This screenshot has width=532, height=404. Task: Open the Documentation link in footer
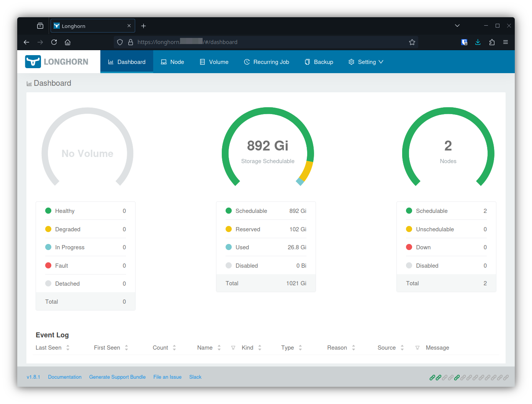click(65, 377)
